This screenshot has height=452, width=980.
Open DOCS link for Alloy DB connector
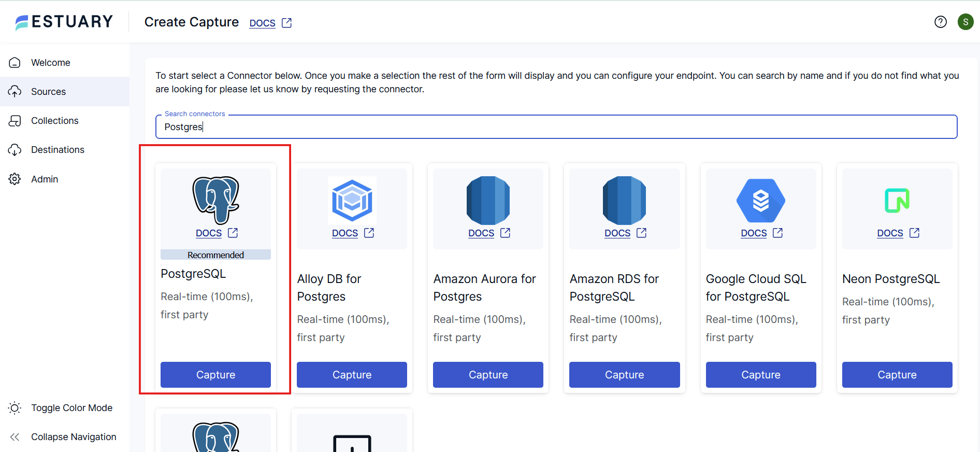click(345, 233)
